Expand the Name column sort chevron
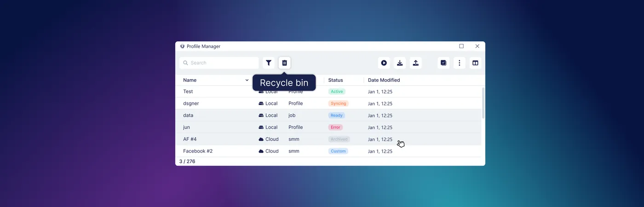 click(247, 80)
